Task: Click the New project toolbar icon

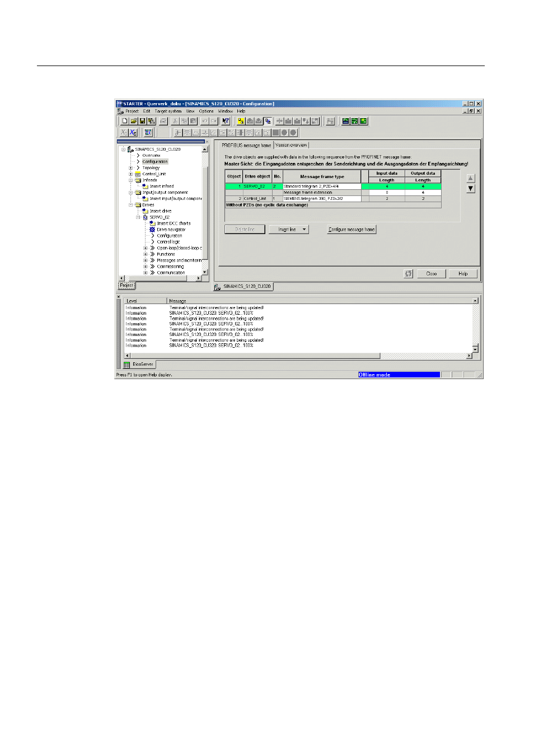Action: [125, 121]
